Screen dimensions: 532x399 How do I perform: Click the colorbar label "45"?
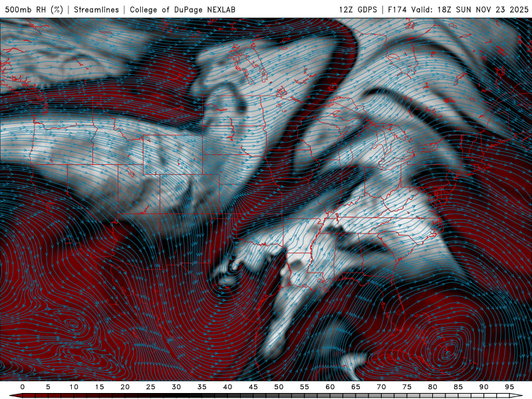[x=253, y=387]
